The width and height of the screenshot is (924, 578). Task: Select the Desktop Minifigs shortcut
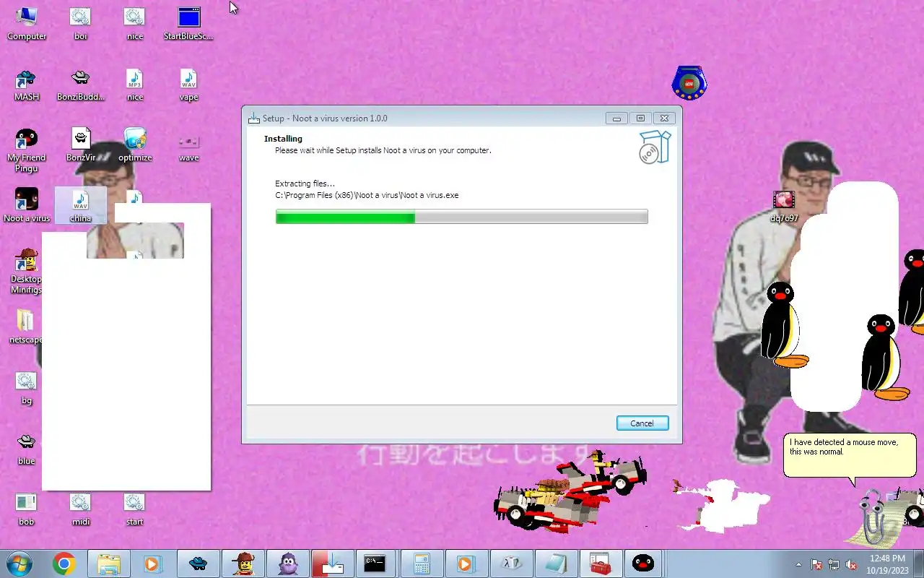[27, 271]
